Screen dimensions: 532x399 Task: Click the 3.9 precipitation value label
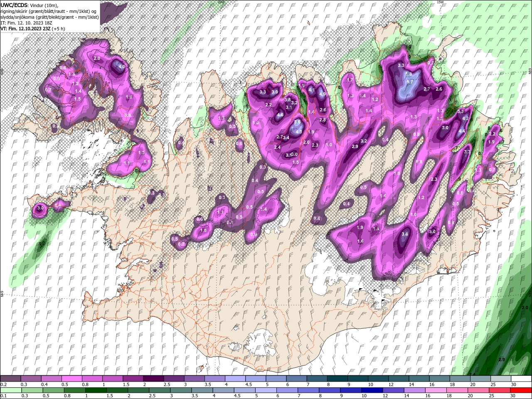pyautogui.click(x=275, y=92)
